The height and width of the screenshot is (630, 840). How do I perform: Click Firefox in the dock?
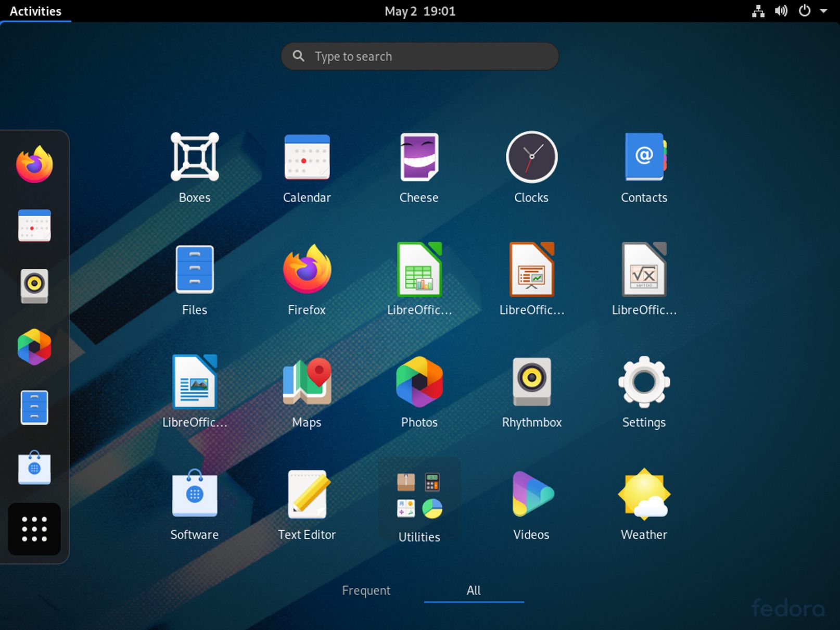34,165
